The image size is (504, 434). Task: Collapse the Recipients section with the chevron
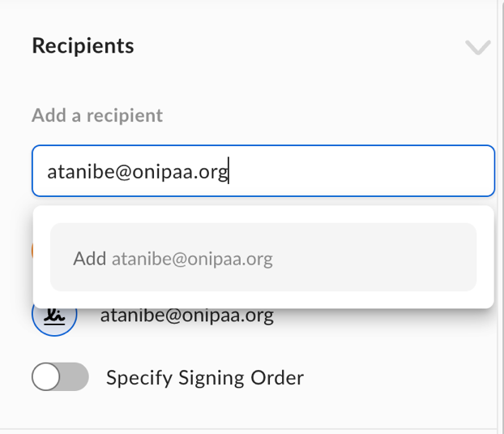(477, 47)
